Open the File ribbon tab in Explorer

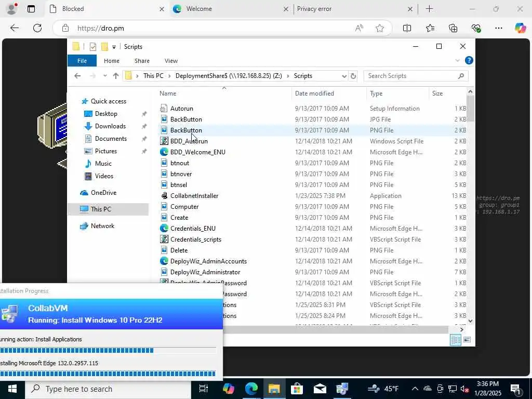coord(82,61)
